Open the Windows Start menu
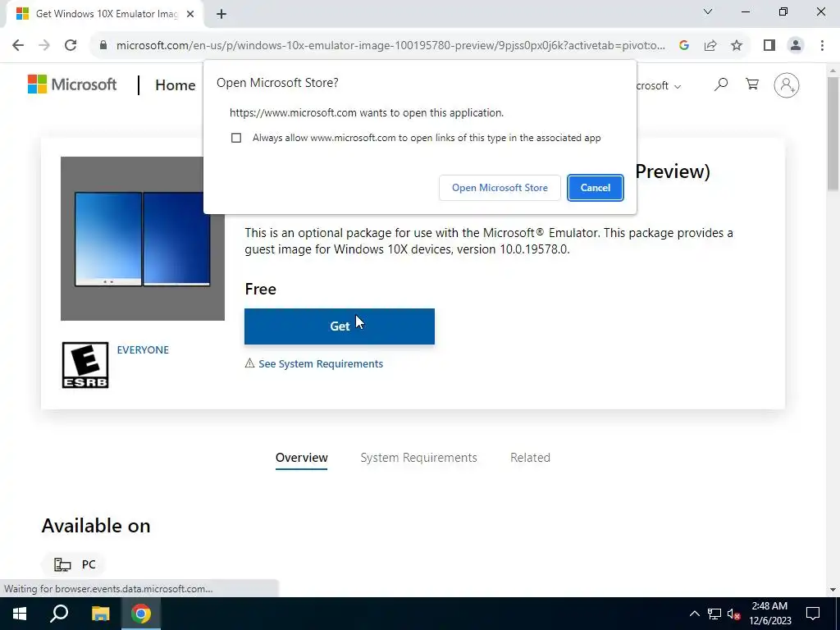The width and height of the screenshot is (840, 630). [x=20, y=614]
